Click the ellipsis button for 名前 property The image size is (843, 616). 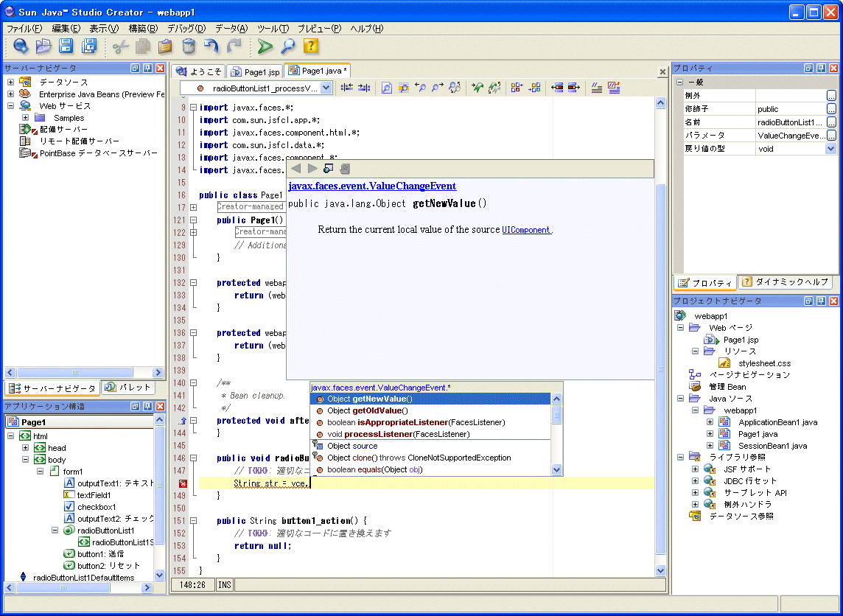pos(831,122)
